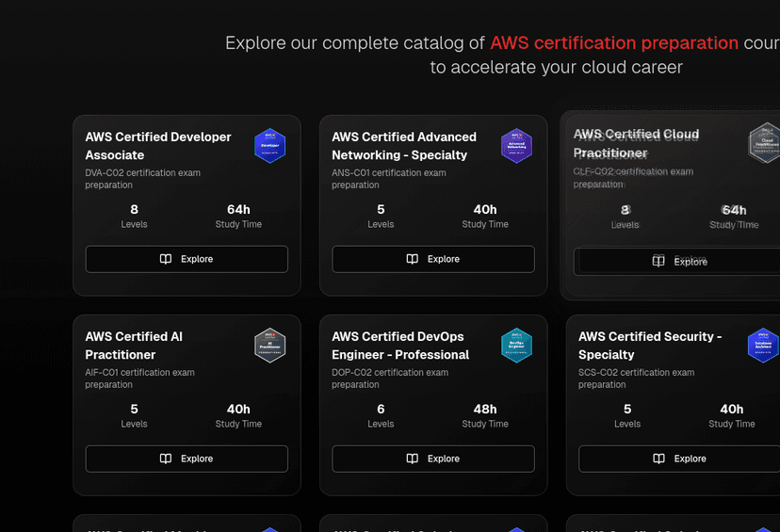780x532 pixels.
Task: Click the red AWS certification preparation text
Action: coord(614,43)
